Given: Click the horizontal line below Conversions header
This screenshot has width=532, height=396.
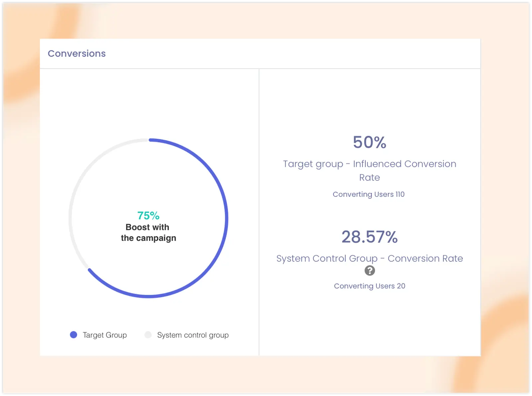Looking at the screenshot, I should tap(260, 68).
